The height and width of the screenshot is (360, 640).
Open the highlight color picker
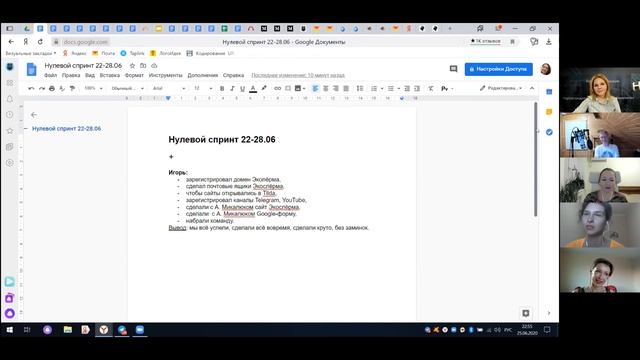point(264,88)
